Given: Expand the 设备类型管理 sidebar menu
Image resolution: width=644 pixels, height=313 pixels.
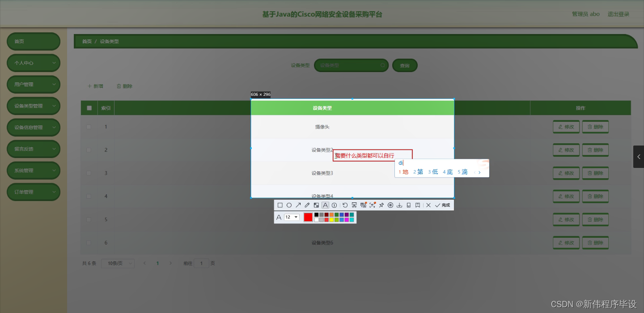Looking at the screenshot, I should click(33, 106).
